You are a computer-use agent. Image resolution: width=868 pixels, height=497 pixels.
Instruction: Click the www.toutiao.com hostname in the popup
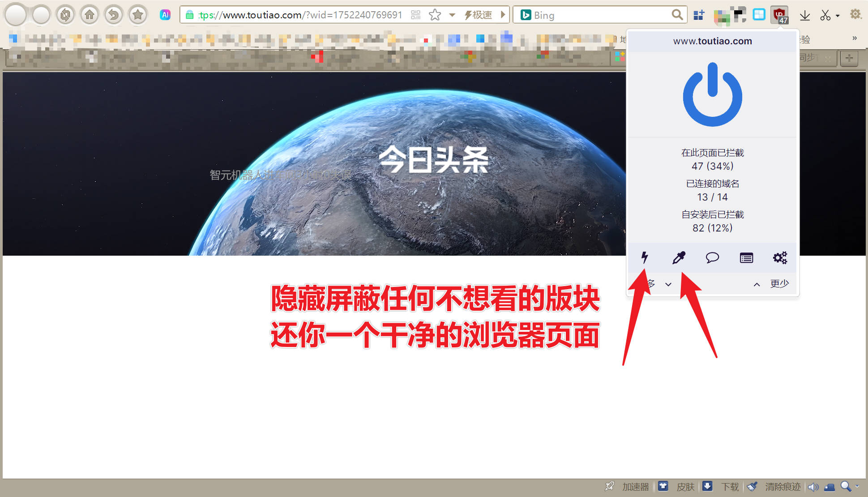(x=712, y=41)
